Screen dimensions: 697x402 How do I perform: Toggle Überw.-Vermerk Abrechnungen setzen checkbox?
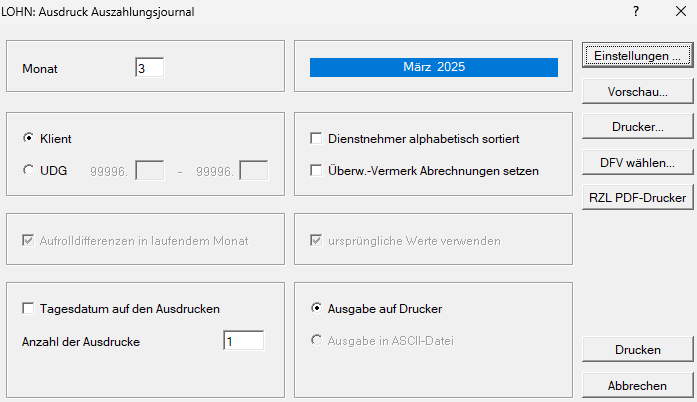click(317, 171)
